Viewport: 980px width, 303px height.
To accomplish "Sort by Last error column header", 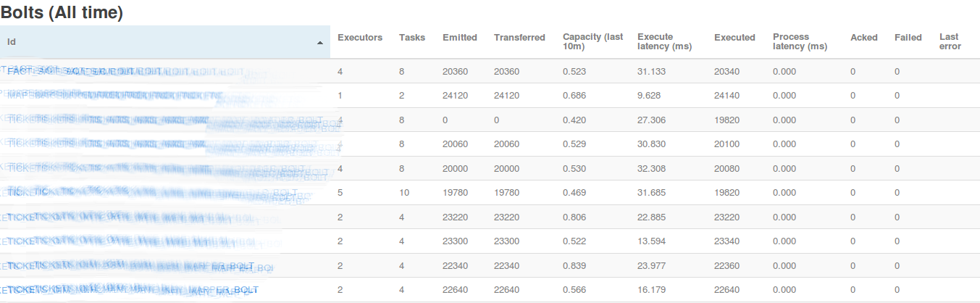I will [x=950, y=42].
